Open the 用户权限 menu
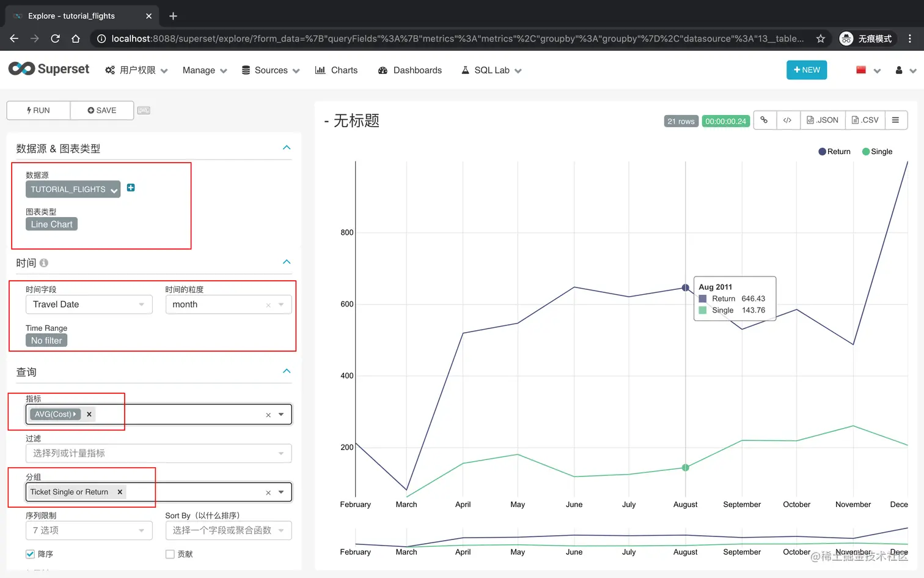924x578 pixels. 136,70
